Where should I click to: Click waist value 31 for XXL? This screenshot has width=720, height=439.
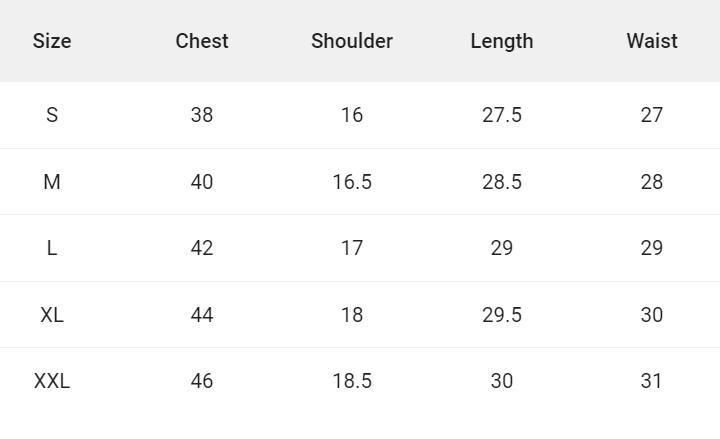[652, 381]
